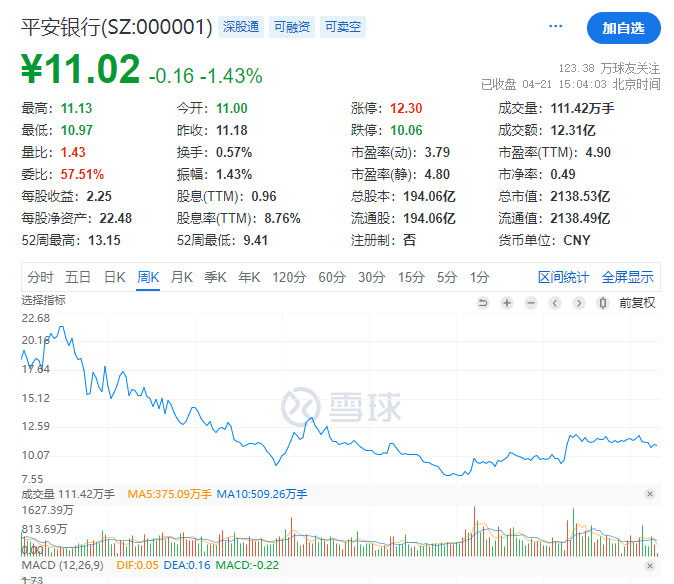Switch to 60分 chart tab
The width and height of the screenshot is (674, 584).
coord(332,277)
